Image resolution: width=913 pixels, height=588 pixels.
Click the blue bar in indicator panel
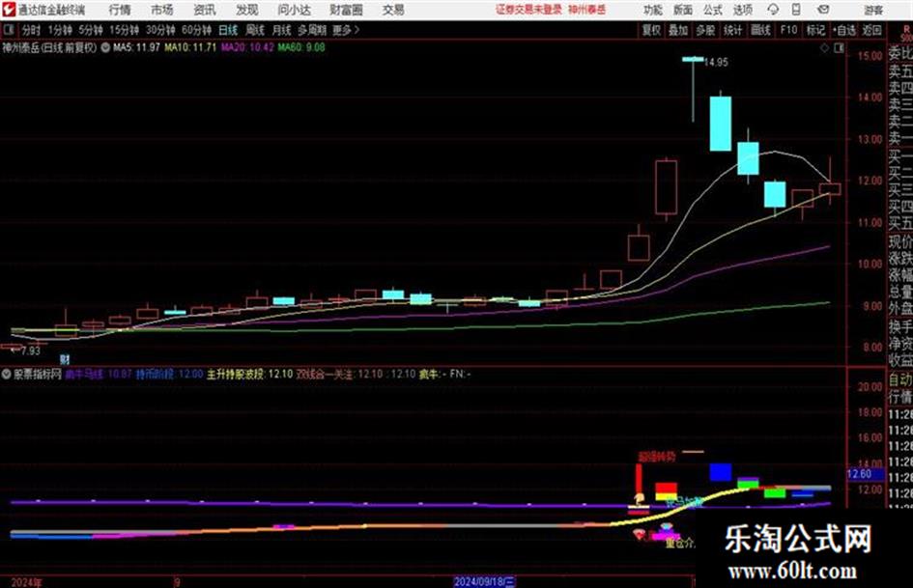(x=721, y=472)
